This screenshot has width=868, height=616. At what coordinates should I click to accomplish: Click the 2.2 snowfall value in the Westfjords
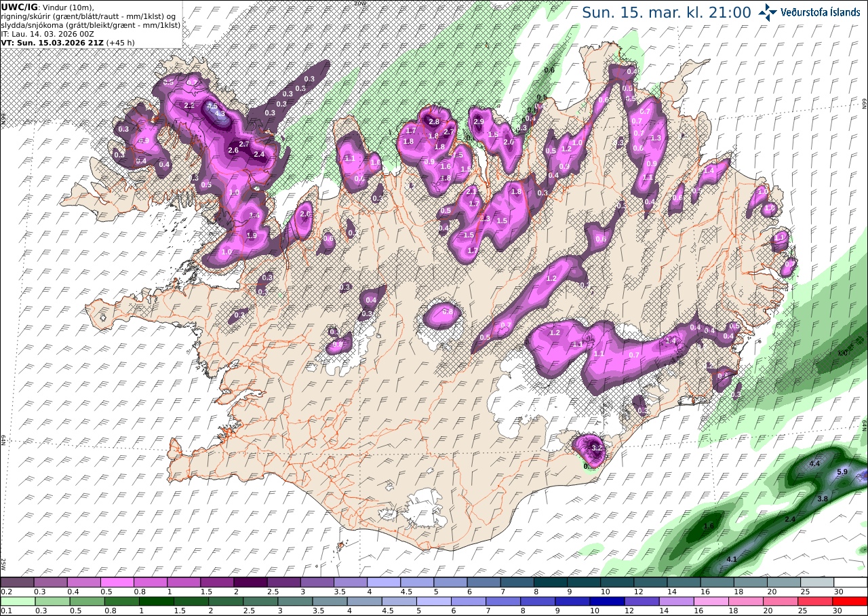pos(189,105)
